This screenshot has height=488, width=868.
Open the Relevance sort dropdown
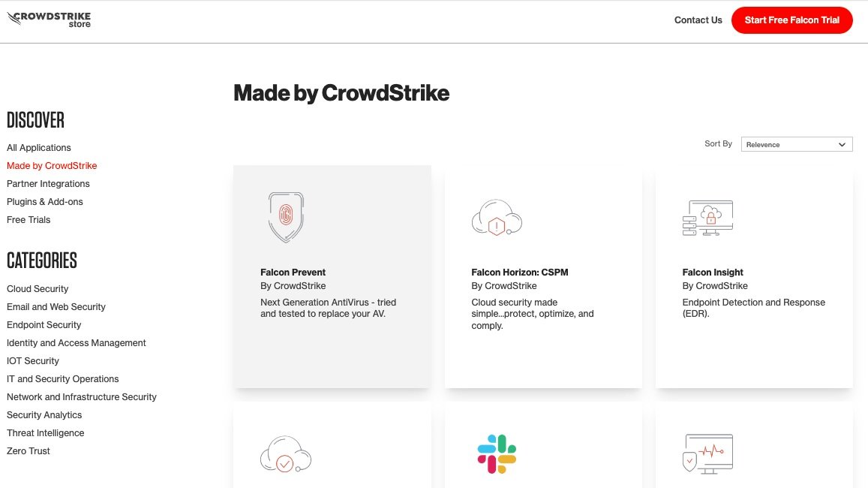click(796, 144)
